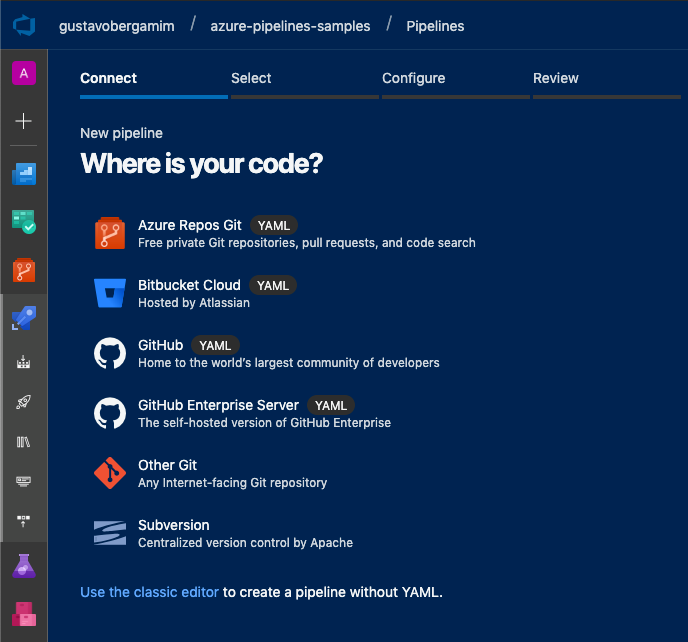The width and height of the screenshot is (688, 642).
Task: Click the Bitbucket Cloud bucket icon
Action: 110,293
